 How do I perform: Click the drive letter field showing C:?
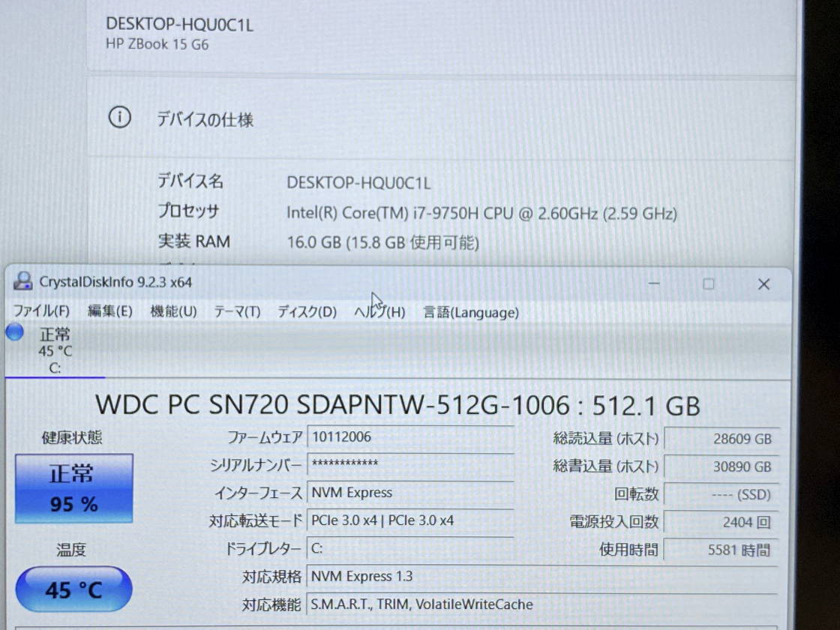[x=410, y=548]
